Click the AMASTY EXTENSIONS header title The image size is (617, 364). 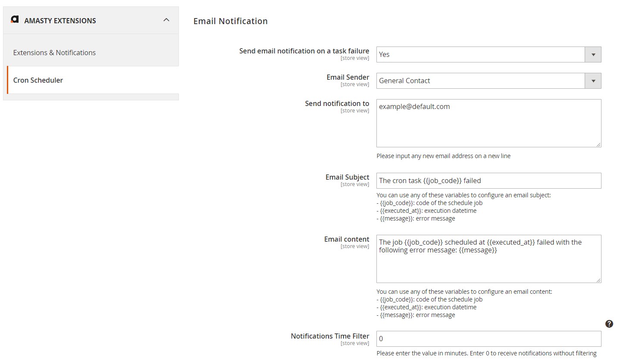[x=60, y=21]
